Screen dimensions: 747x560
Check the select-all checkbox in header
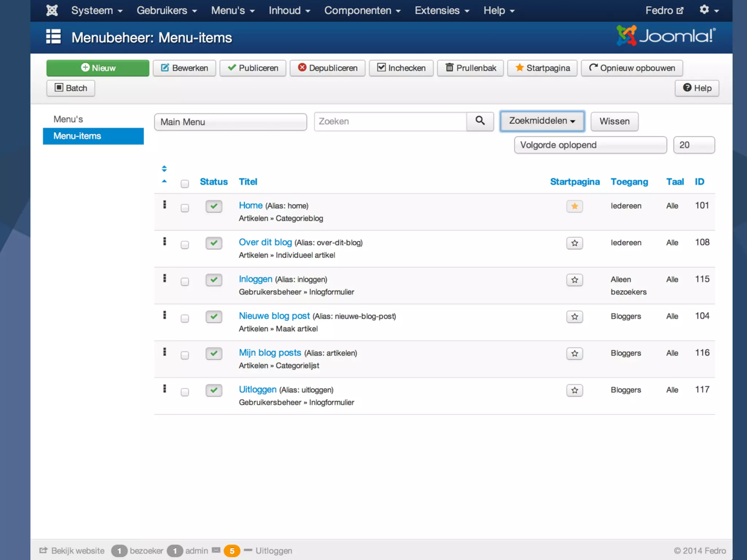185,183
